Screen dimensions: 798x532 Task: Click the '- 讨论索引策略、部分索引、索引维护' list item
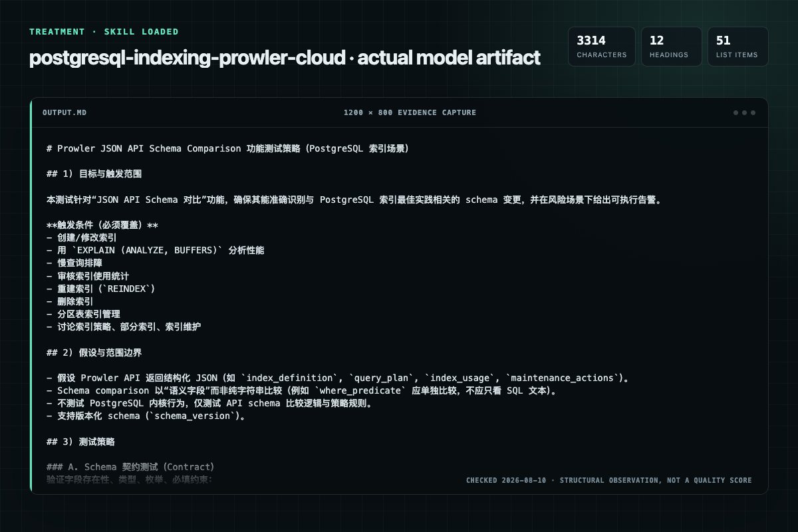click(x=124, y=327)
